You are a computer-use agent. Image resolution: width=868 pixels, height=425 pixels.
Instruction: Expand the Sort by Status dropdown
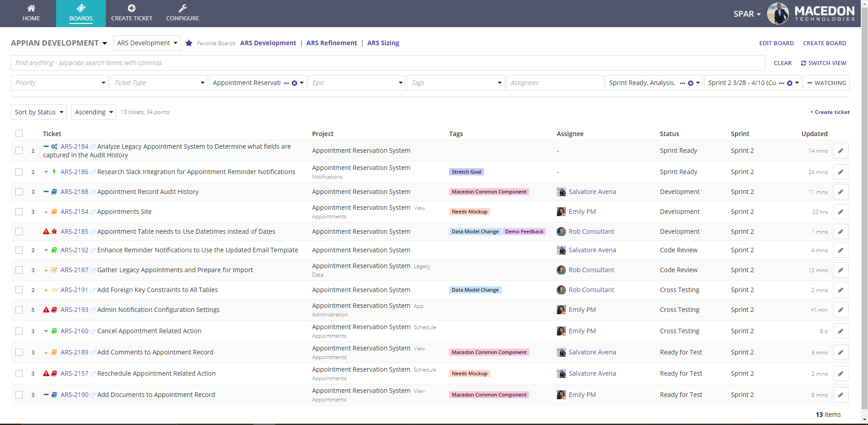click(x=39, y=112)
